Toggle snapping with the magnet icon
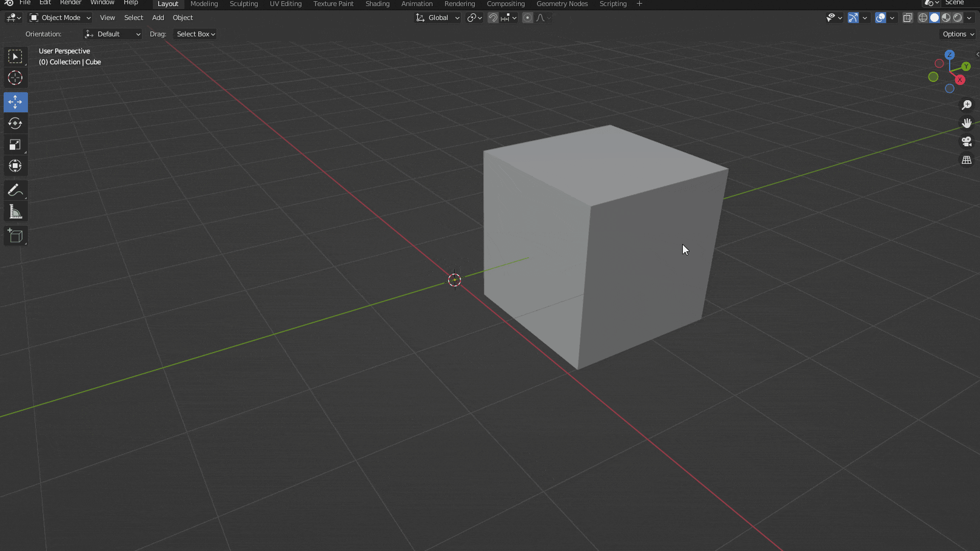 (493, 18)
